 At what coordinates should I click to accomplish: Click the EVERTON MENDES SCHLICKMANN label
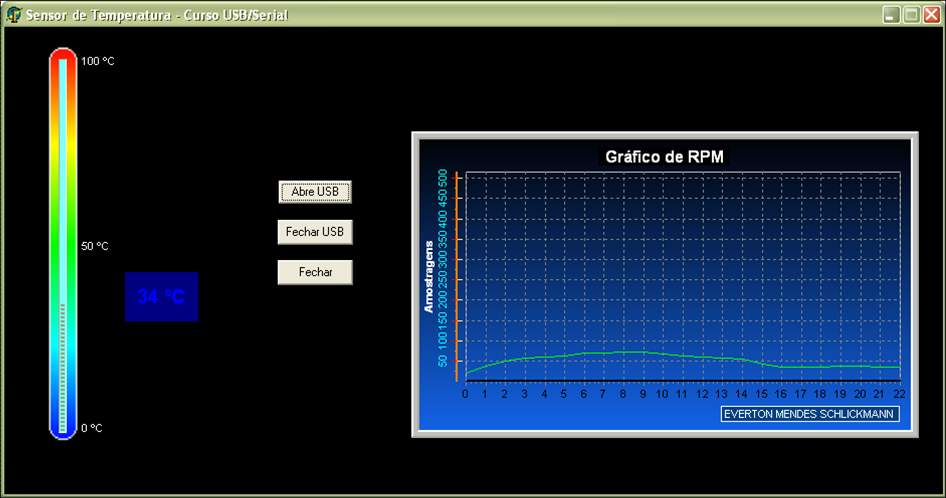[810, 414]
